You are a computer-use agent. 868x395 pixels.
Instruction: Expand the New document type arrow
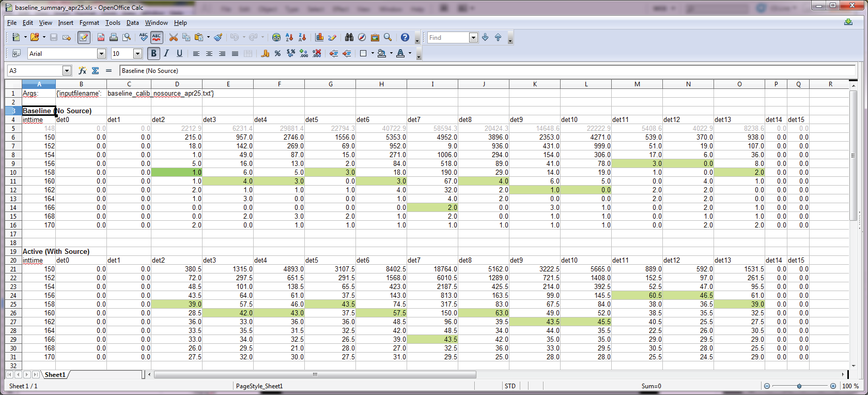pos(25,37)
